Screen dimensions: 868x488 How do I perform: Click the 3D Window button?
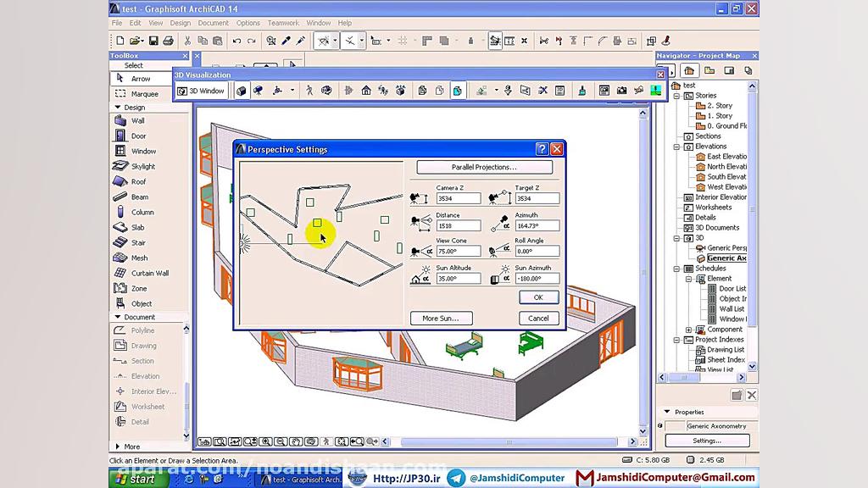[x=201, y=91]
